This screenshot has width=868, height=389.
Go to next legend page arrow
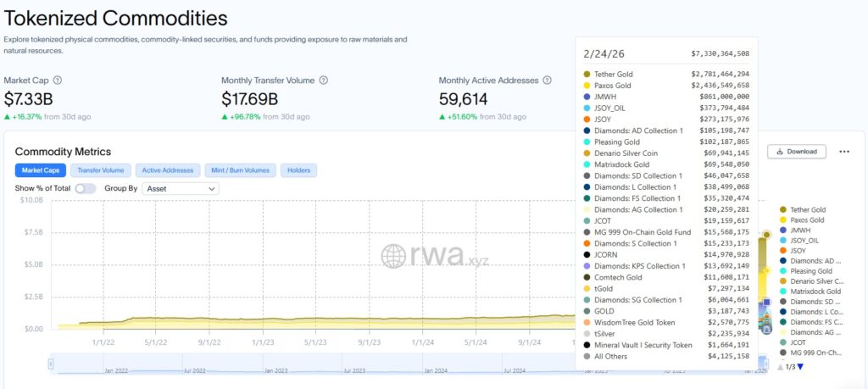coord(800,366)
